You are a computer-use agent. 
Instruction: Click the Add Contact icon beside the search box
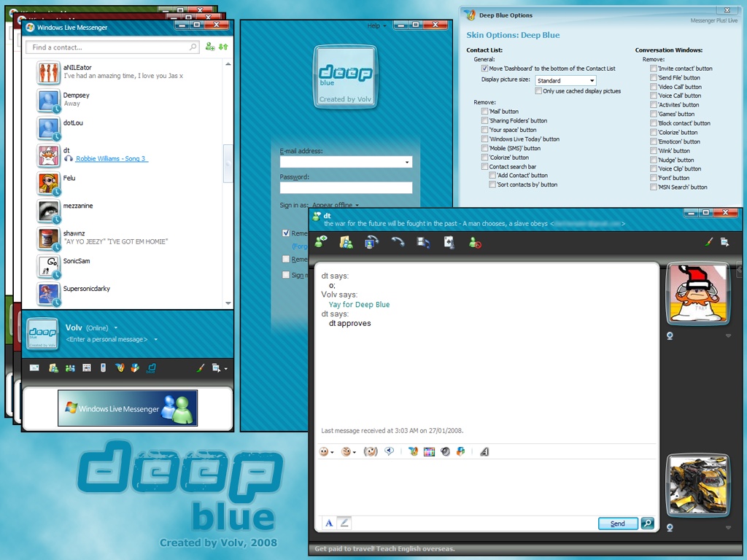(210, 47)
